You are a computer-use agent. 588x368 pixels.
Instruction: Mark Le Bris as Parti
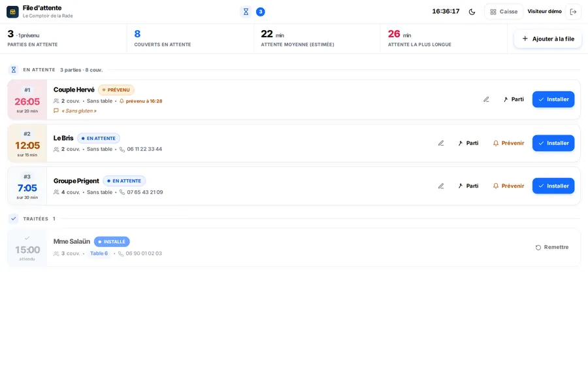(468, 143)
